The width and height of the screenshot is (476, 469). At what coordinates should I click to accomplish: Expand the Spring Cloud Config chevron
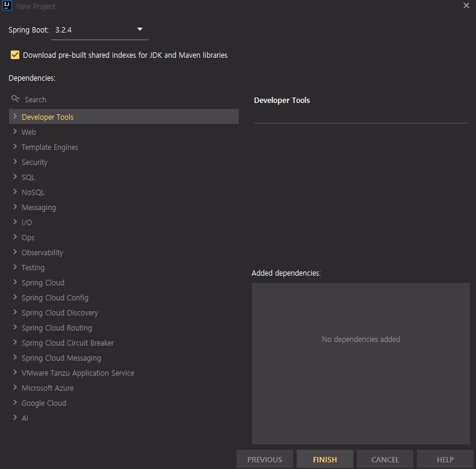click(15, 297)
